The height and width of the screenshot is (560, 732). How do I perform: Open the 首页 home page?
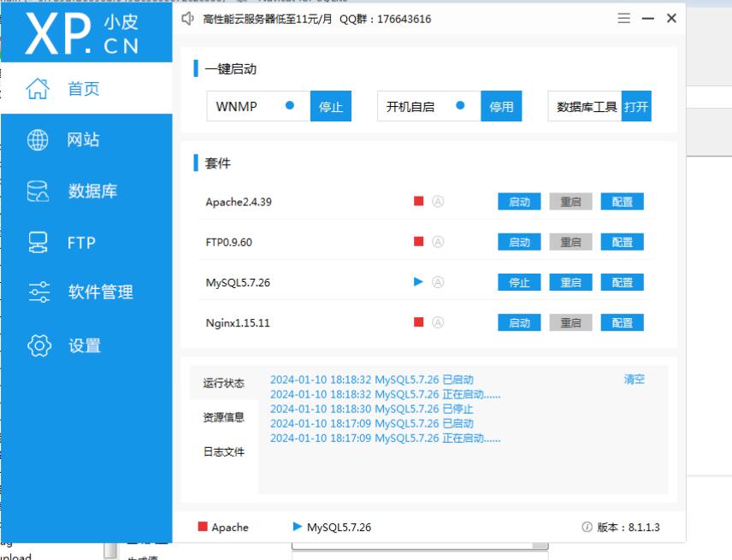click(x=86, y=88)
